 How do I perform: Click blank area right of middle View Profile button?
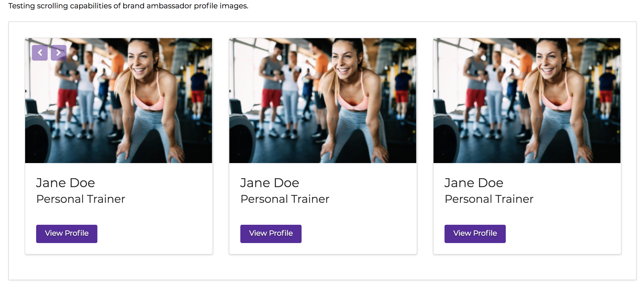click(359, 234)
